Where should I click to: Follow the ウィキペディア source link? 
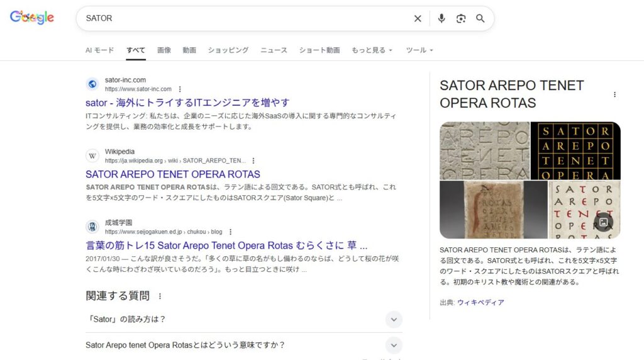tap(480, 303)
